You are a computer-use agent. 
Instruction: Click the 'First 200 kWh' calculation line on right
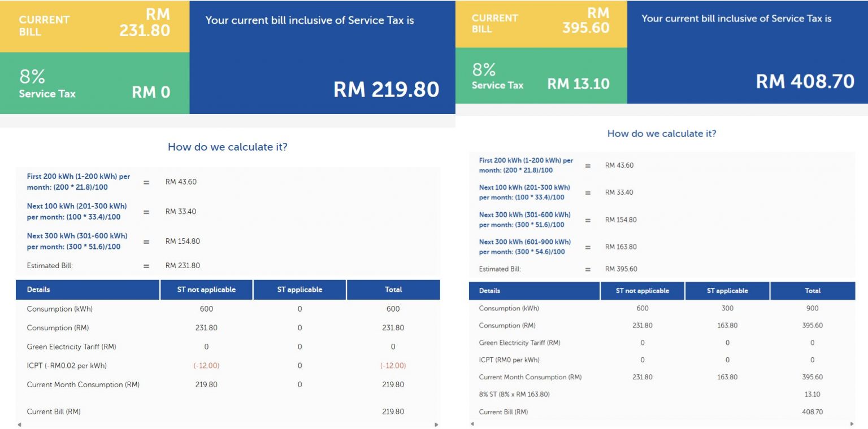coord(524,164)
